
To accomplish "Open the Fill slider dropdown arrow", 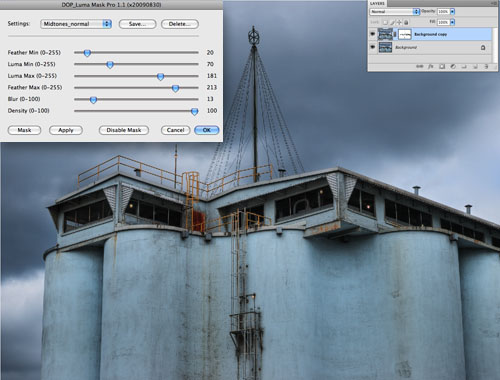I will coord(452,22).
